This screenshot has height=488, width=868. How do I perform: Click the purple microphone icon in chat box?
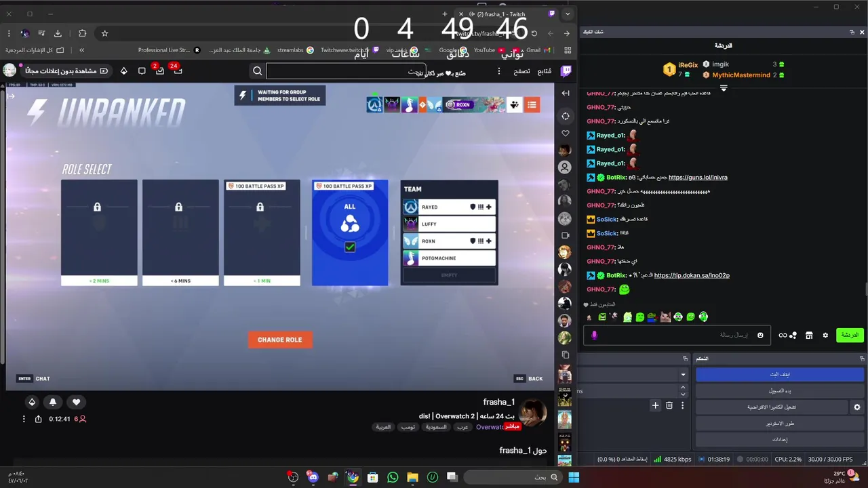[595, 335]
